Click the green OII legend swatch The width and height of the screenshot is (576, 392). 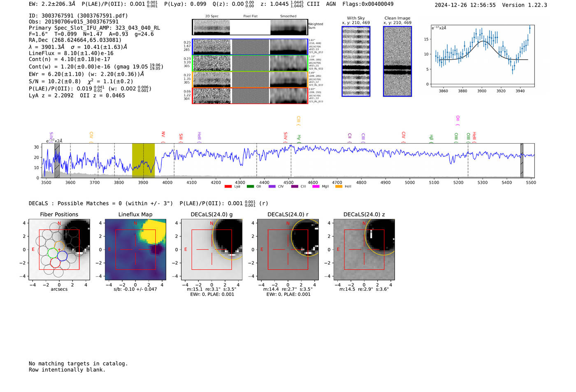pos(250,186)
